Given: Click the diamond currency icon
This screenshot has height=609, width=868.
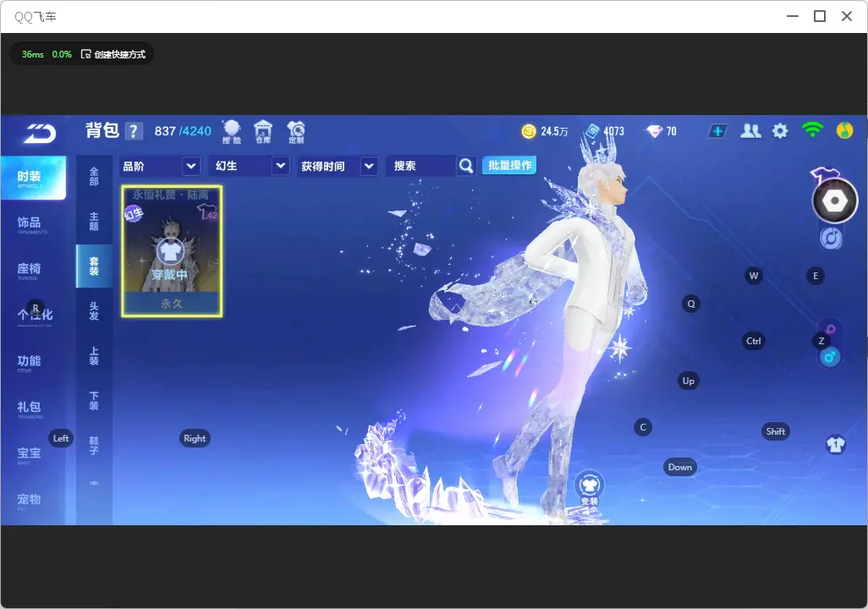Looking at the screenshot, I should pos(654,131).
